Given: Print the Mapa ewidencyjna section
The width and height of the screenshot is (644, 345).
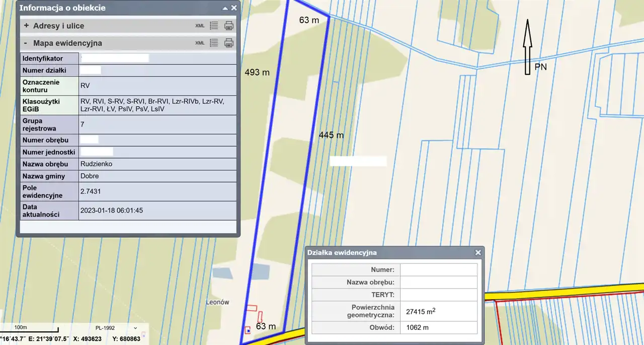Looking at the screenshot, I should point(229,43).
